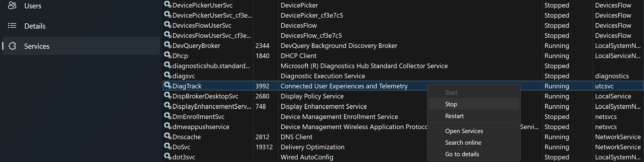Select Go to details menu entry
This screenshot has height=162, width=644.
coord(462,154)
